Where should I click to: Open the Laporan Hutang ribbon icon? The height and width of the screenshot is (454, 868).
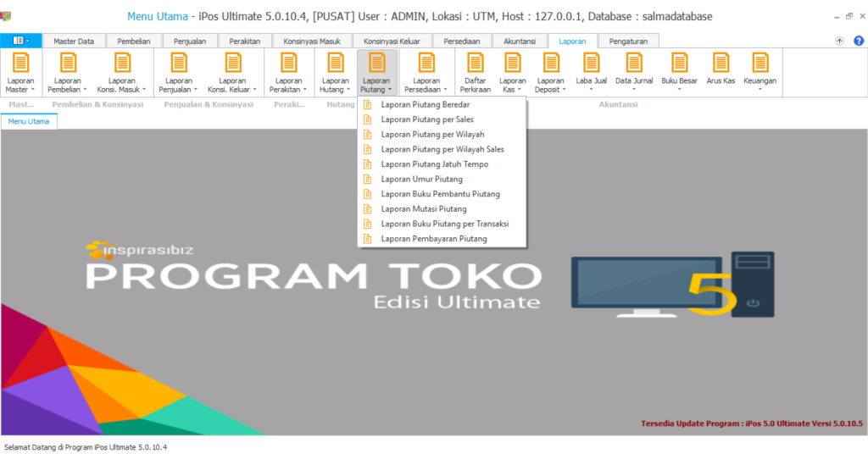[x=336, y=73]
